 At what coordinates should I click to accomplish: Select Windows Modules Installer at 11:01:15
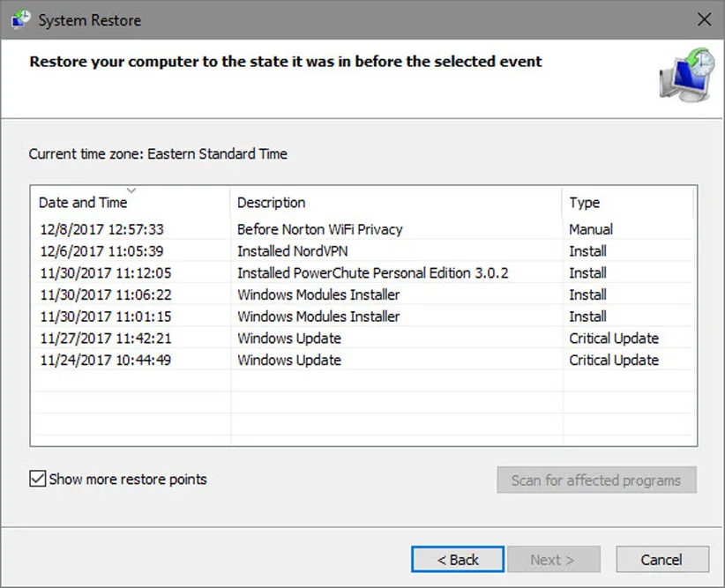318,316
